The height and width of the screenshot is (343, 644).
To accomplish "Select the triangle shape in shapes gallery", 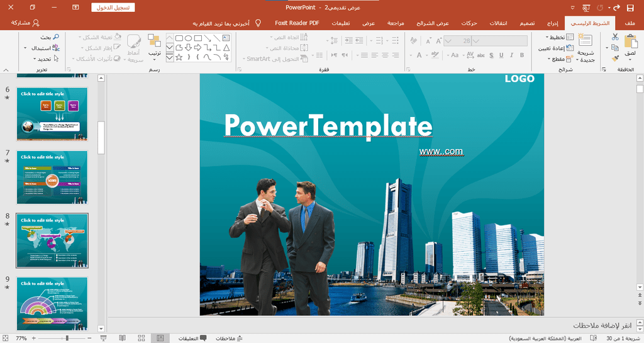I will [226, 48].
